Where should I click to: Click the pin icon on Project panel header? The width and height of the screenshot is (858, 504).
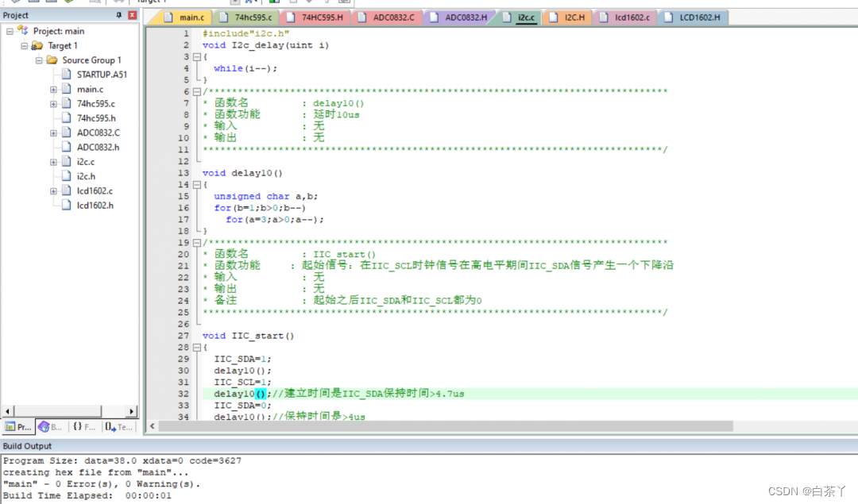pyautogui.click(x=119, y=15)
